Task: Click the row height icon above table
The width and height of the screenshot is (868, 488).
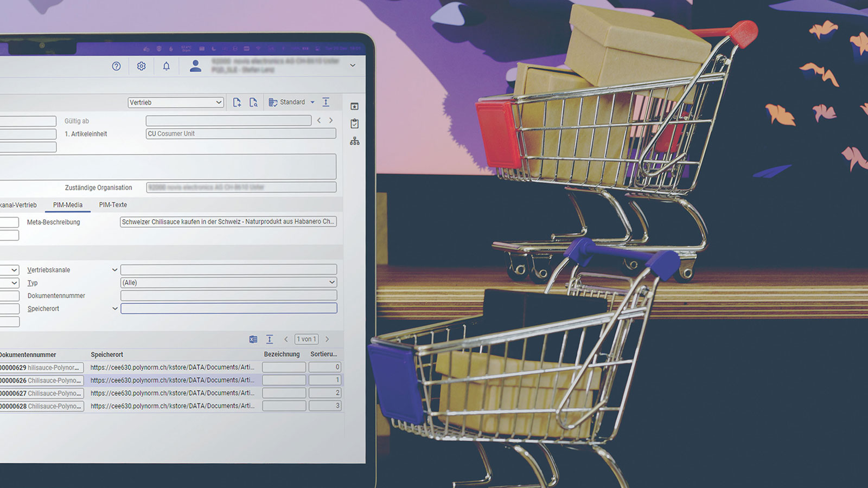Action: click(270, 339)
